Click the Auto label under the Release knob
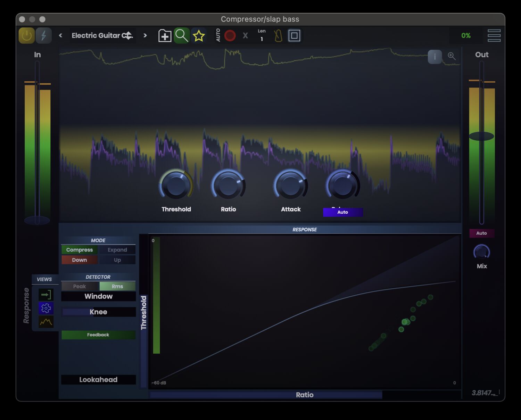Screen dimensions: 521x420 (343, 212)
